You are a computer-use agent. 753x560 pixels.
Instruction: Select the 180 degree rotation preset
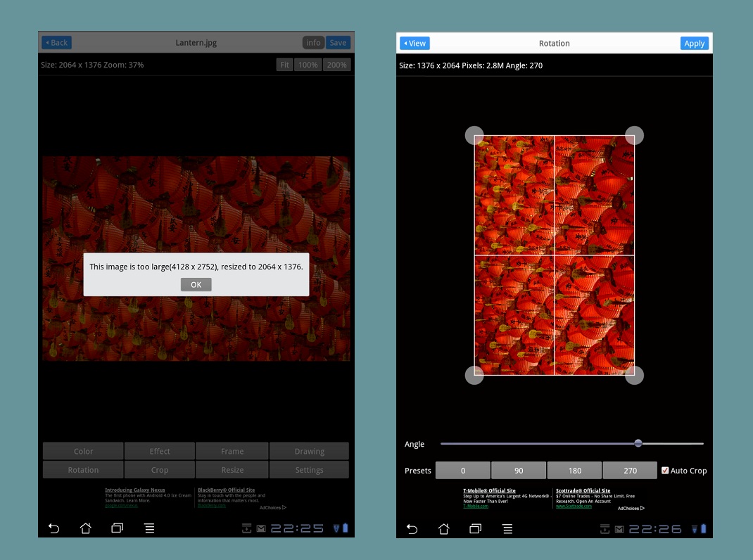pos(574,471)
